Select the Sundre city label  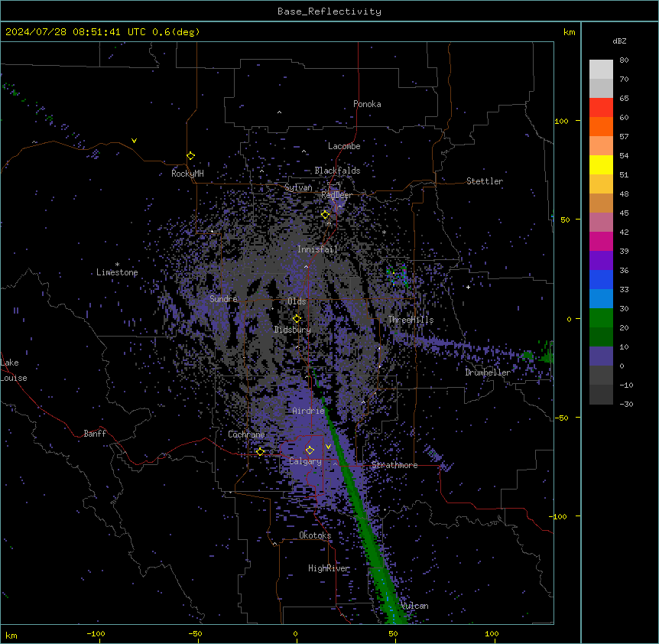point(223,299)
